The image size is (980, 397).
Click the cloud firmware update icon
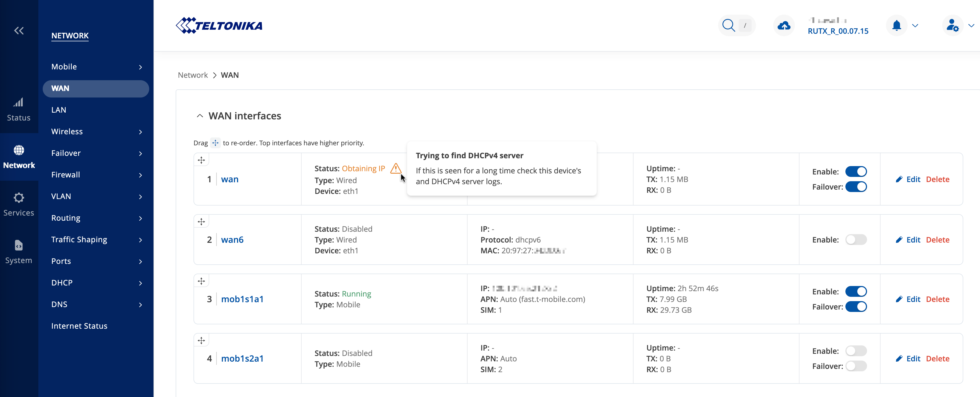coord(784,25)
